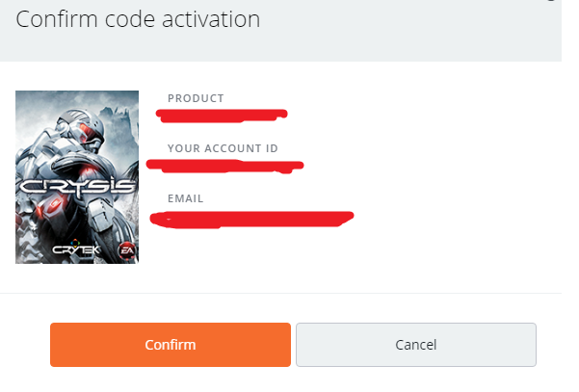Click the redacted product name value
Image resolution: width=579 pixels, height=392 pixels.
[224, 116]
